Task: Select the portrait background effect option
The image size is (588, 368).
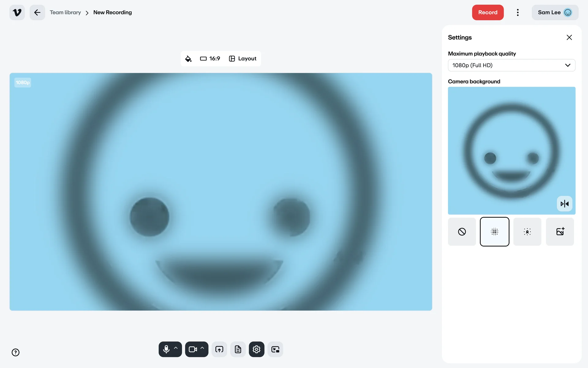Action: pos(527,232)
